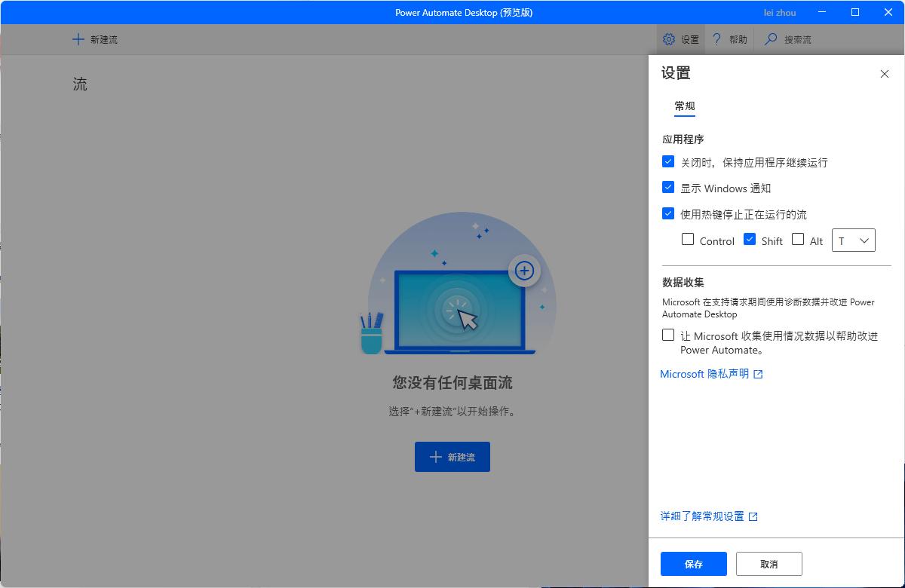Click the Help question mark icon
This screenshot has height=588, width=905.
[716, 38]
